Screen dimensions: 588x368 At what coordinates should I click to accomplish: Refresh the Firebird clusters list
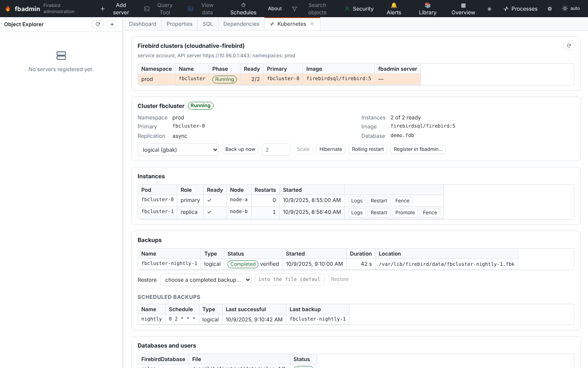tap(569, 46)
